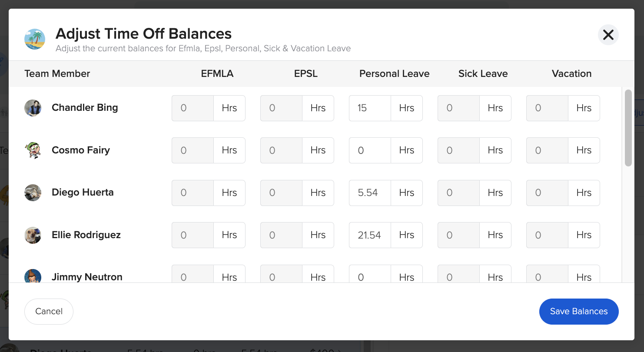
Task: Click the palm tree beach icon
Action: click(35, 39)
